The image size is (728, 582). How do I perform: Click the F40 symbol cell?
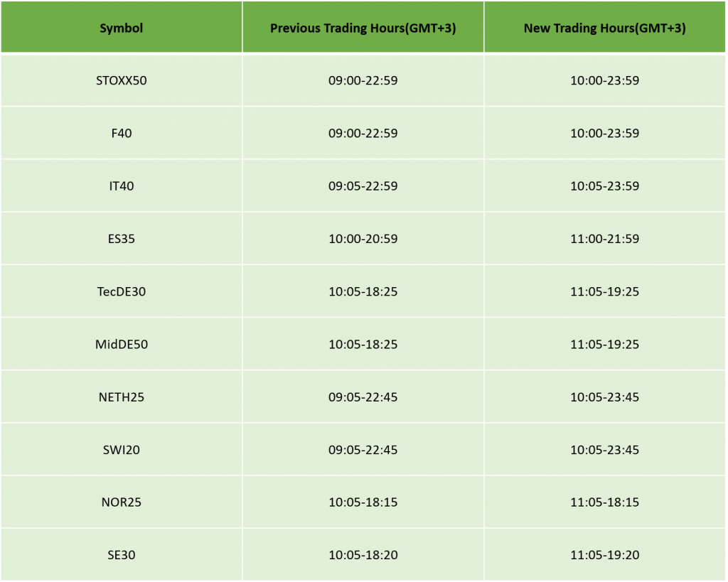click(x=121, y=133)
